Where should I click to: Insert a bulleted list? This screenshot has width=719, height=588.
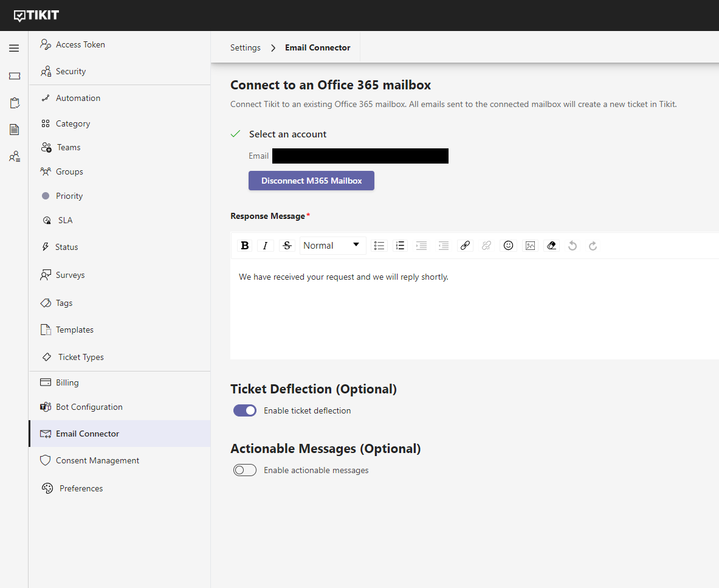[379, 246]
